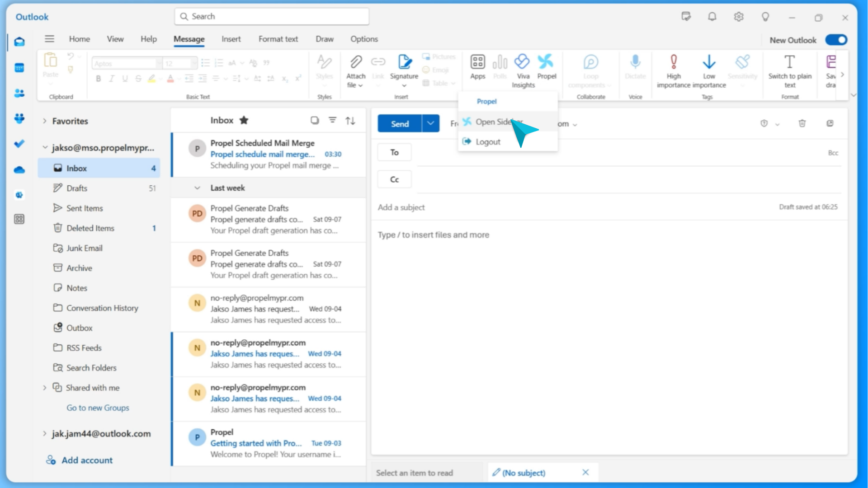This screenshot has width=868, height=488.
Task: Open the encryption options dropdown chevron
Action: 777,124
